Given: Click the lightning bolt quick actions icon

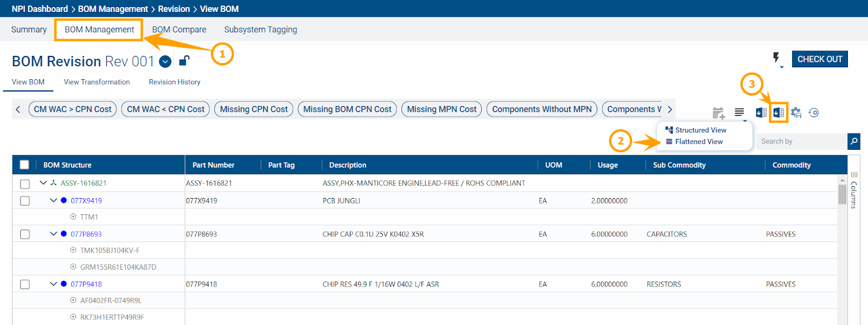Looking at the screenshot, I should 776,58.
